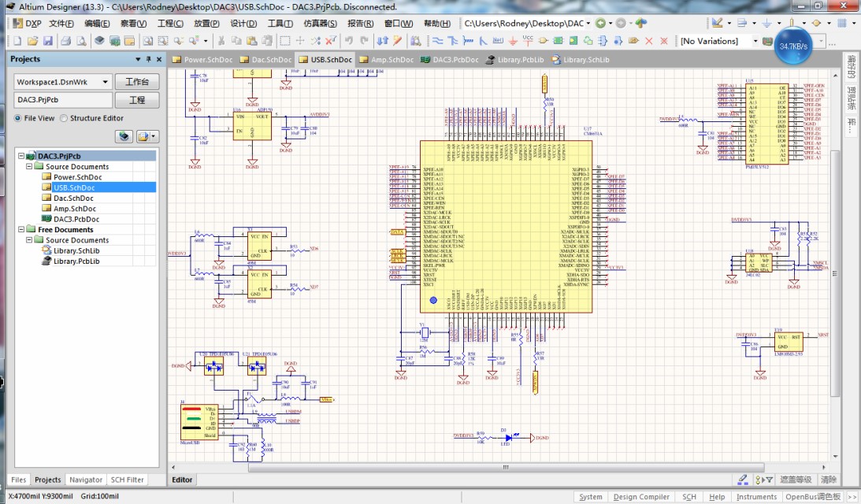Click the 工程 button
This screenshot has width=861, height=504.
[137, 100]
